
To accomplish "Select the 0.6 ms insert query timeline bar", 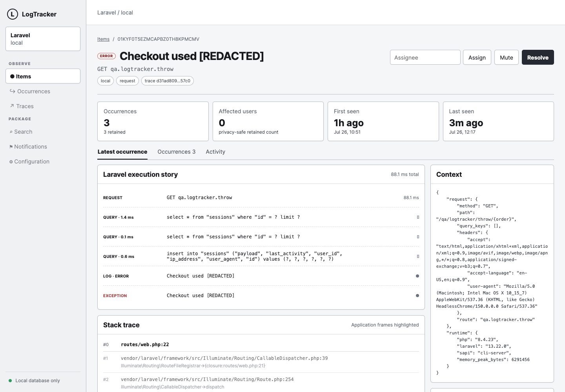I will tap(418, 256).
